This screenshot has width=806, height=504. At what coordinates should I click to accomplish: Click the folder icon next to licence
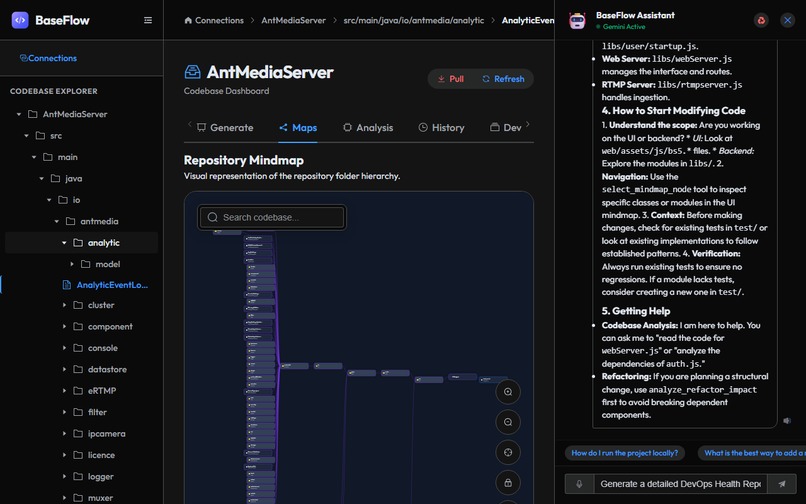coord(78,455)
